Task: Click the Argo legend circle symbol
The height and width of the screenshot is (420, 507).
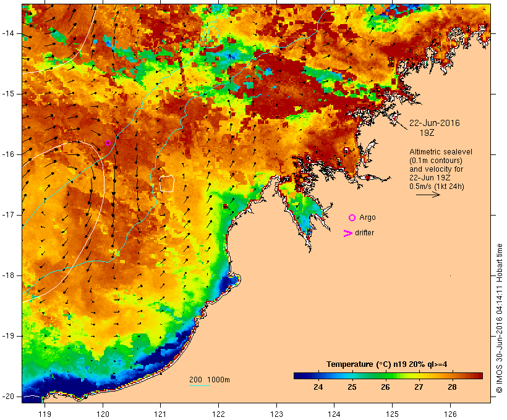Action: (x=352, y=218)
